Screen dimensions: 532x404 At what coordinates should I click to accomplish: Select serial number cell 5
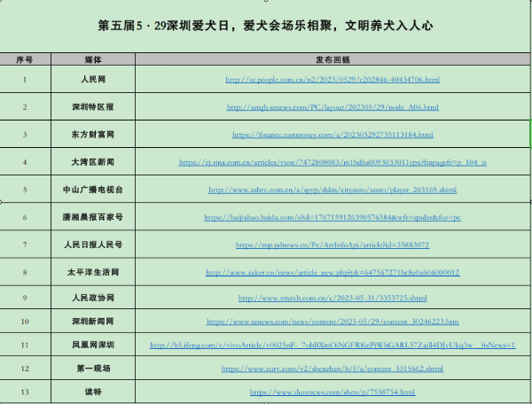25,190
